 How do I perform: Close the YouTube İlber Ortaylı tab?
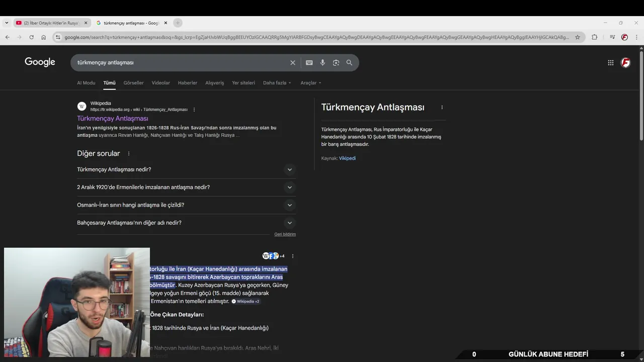(x=86, y=23)
